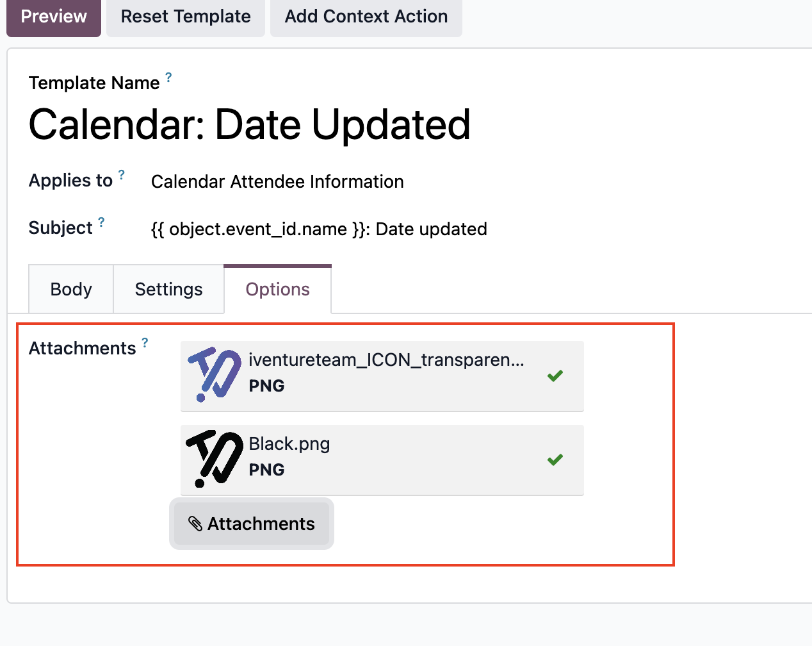Screen dimensions: 812x646
Task: Select the Options tab
Action: 278,289
